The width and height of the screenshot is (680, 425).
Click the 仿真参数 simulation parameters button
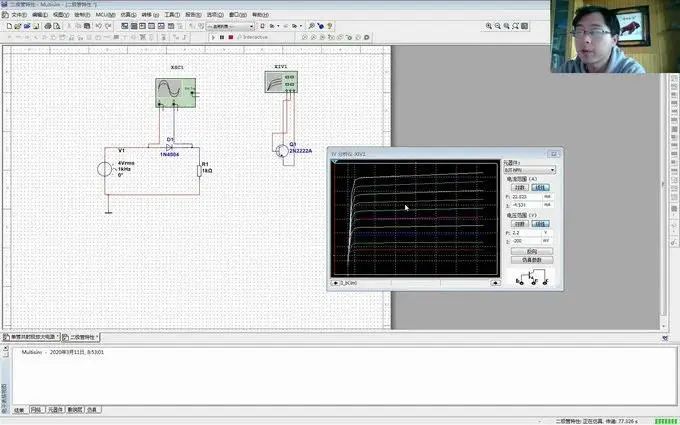(x=532, y=260)
